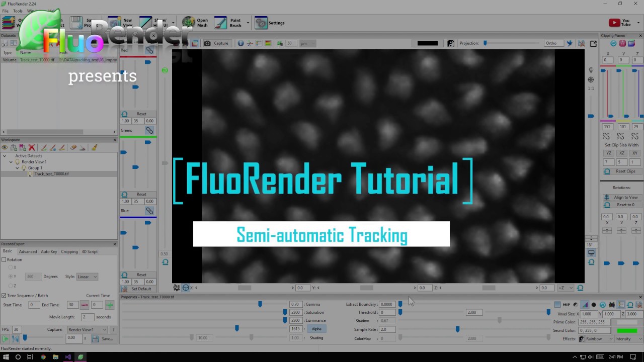Open the Tools menu
Screen dimensions: 644x362
click(x=18, y=11)
